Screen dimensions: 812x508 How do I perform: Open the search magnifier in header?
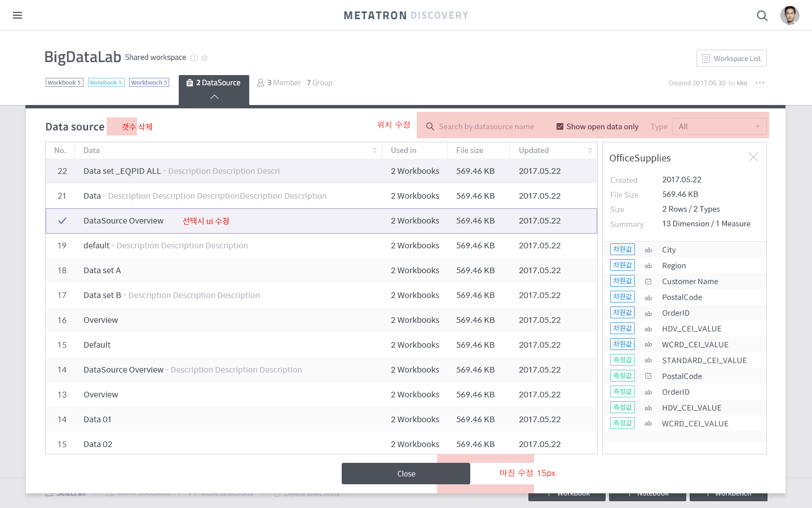[762, 16]
